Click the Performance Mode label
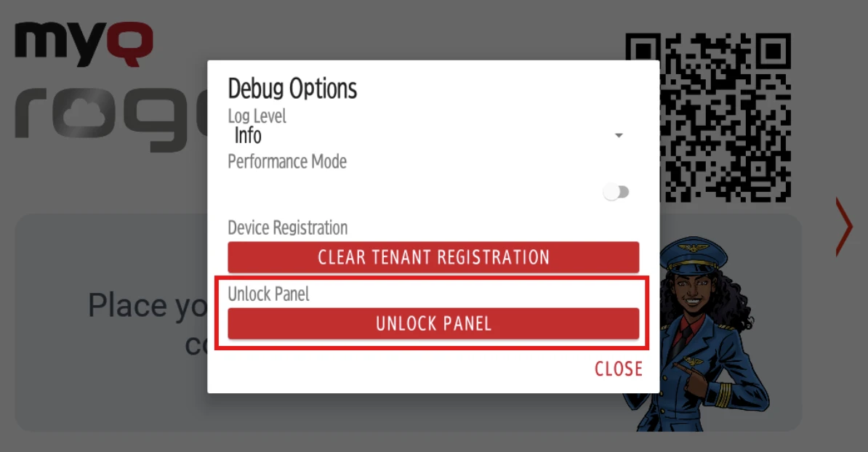The width and height of the screenshot is (868, 452). click(x=287, y=161)
